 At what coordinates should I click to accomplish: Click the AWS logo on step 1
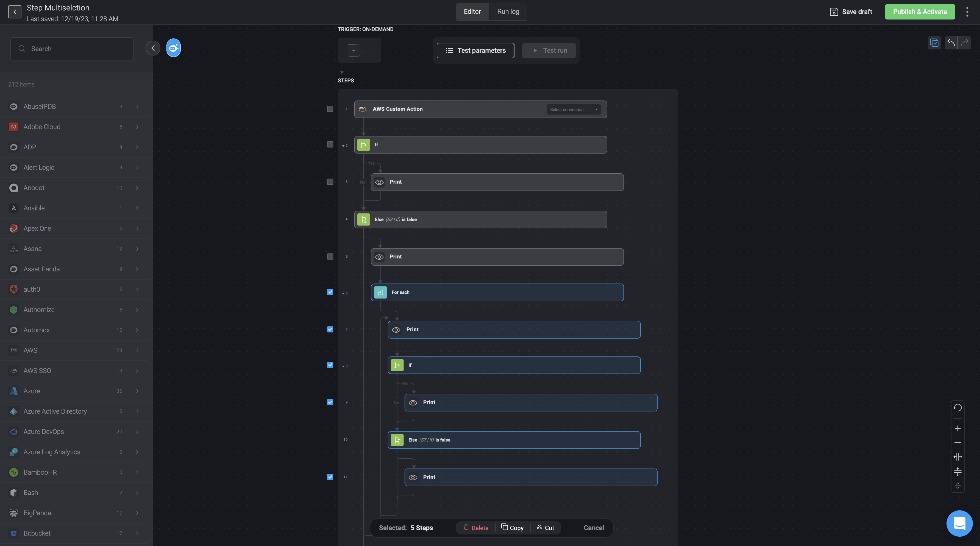pyautogui.click(x=363, y=109)
